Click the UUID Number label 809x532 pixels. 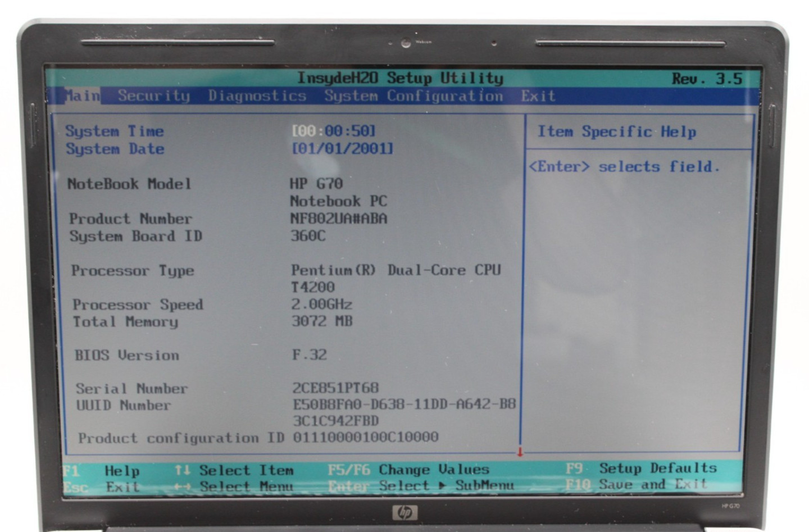pos(123,405)
